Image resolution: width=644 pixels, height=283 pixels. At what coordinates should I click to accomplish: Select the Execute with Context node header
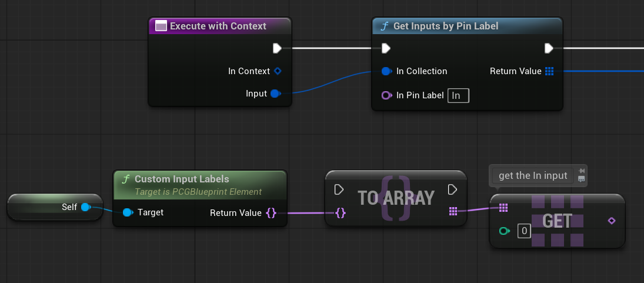[218, 26]
